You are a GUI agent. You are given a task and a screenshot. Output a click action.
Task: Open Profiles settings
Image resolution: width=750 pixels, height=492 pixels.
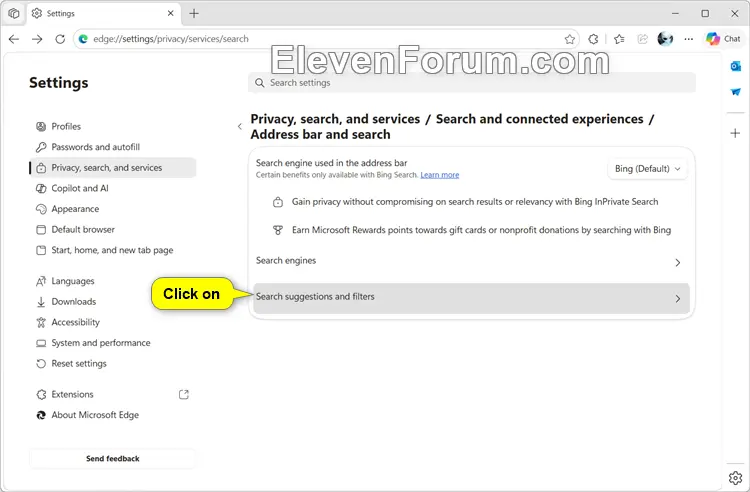click(x=112, y=127)
